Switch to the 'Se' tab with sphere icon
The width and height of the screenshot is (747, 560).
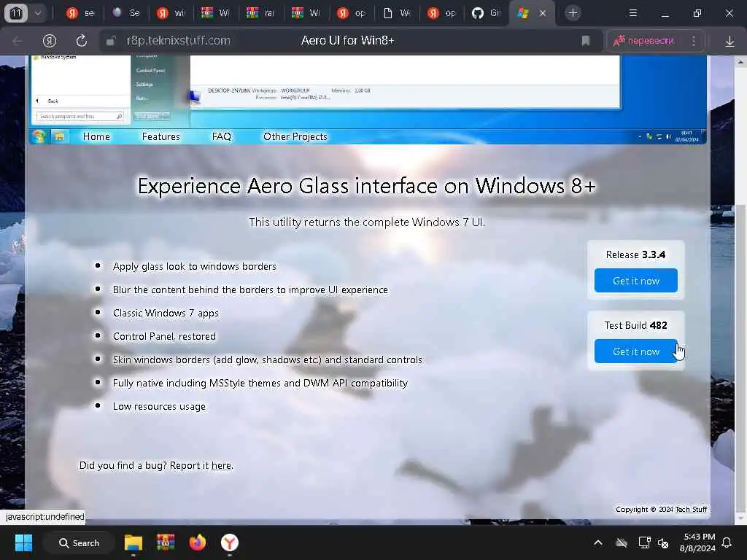pyautogui.click(x=125, y=13)
